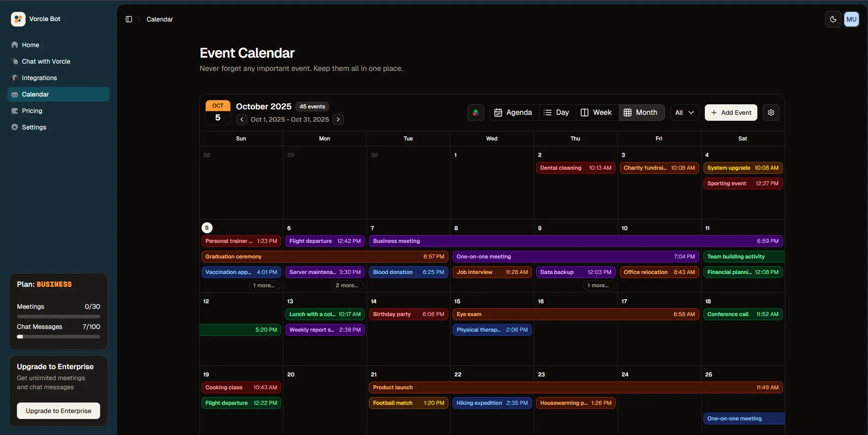
Task: Toggle dark mode with the moon icon
Action: coord(833,19)
